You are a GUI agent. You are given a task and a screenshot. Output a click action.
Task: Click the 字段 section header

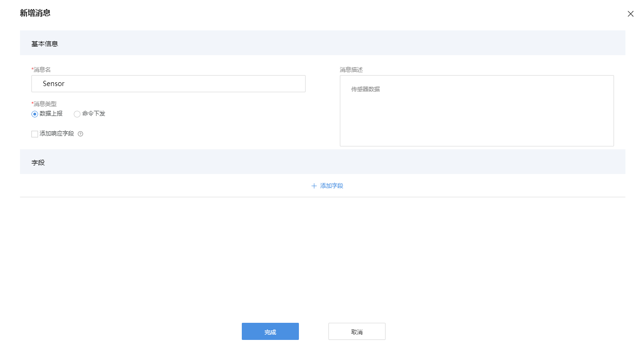pyautogui.click(x=323, y=162)
